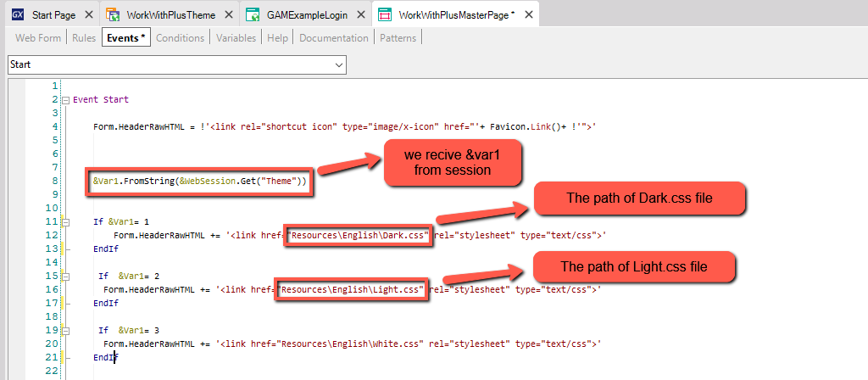The width and height of the screenshot is (868, 380).
Task: Open the GAMExampleLogin tab
Action: point(307,15)
